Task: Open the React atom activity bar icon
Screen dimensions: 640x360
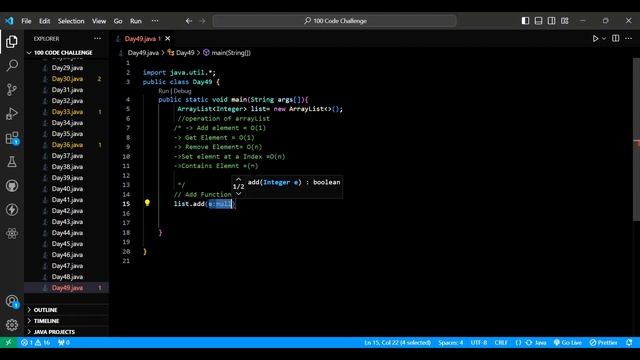Action: coord(12,233)
